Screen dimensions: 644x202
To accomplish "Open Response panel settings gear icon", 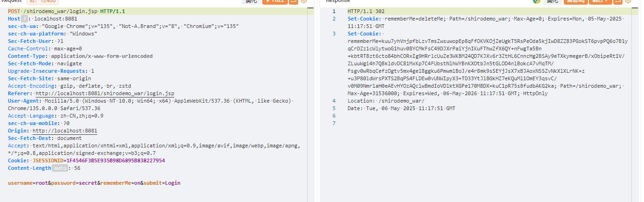I will pyautogui.click(x=629, y=1).
